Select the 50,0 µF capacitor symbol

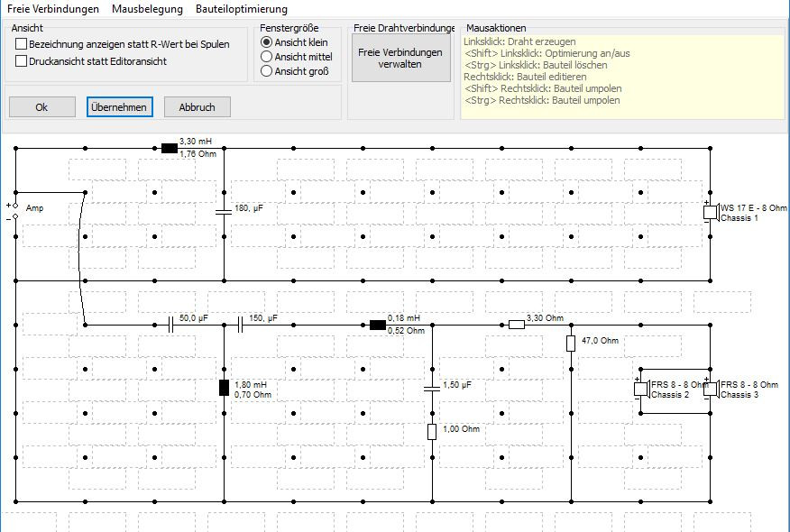tap(170, 325)
